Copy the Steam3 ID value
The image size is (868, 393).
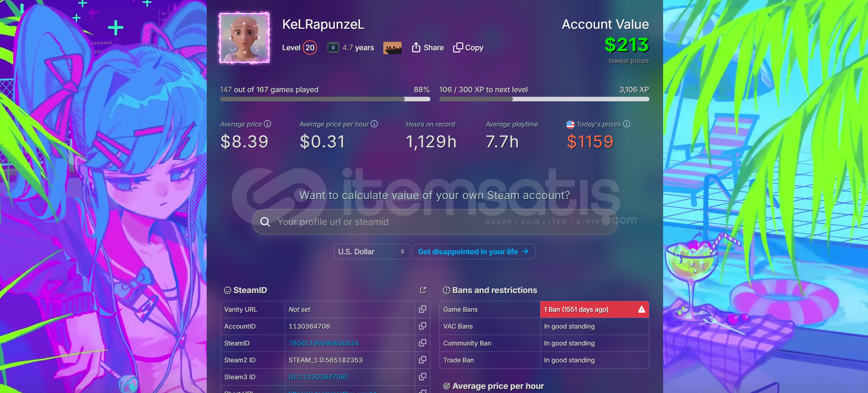click(423, 377)
